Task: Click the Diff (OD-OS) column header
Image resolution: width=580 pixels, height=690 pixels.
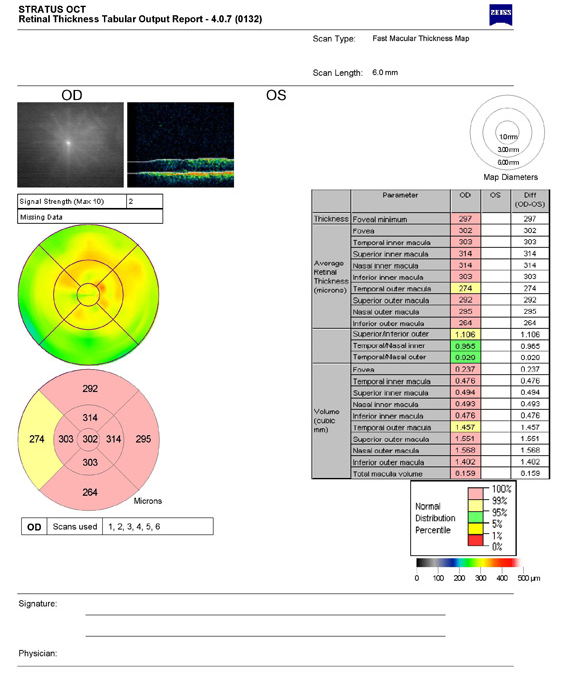Action: click(x=530, y=200)
